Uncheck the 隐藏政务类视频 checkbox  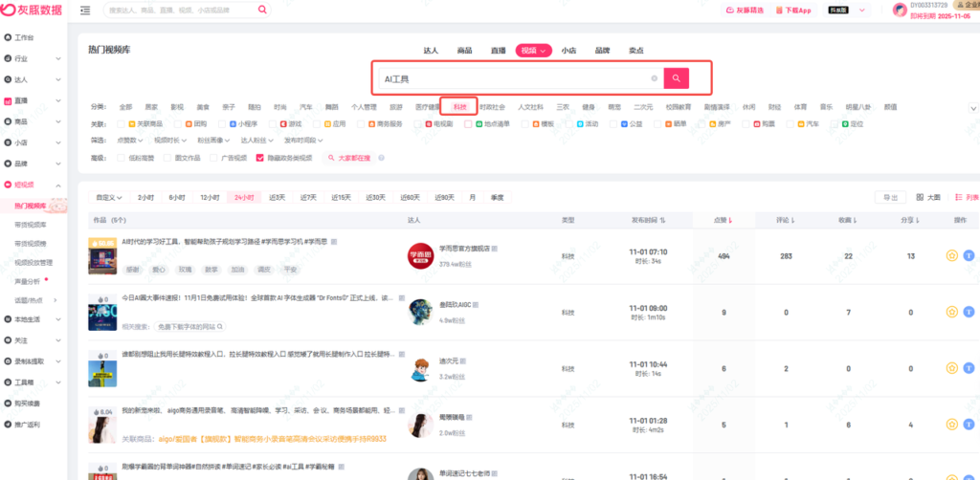pos(259,158)
